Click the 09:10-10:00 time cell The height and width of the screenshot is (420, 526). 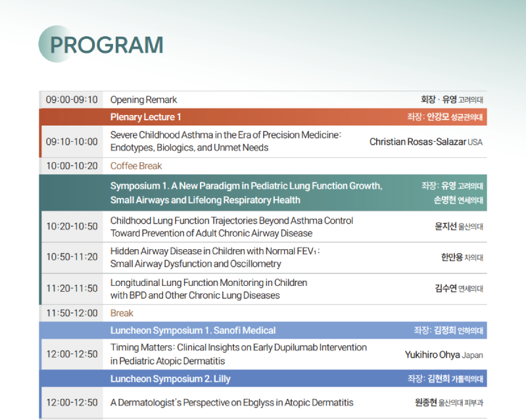point(72,141)
